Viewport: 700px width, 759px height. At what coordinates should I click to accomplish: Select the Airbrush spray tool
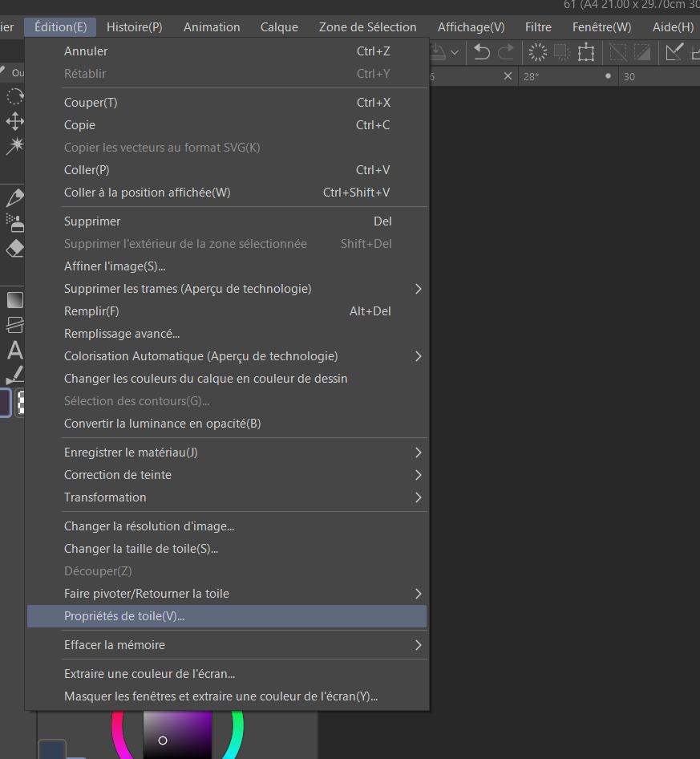tap(14, 223)
